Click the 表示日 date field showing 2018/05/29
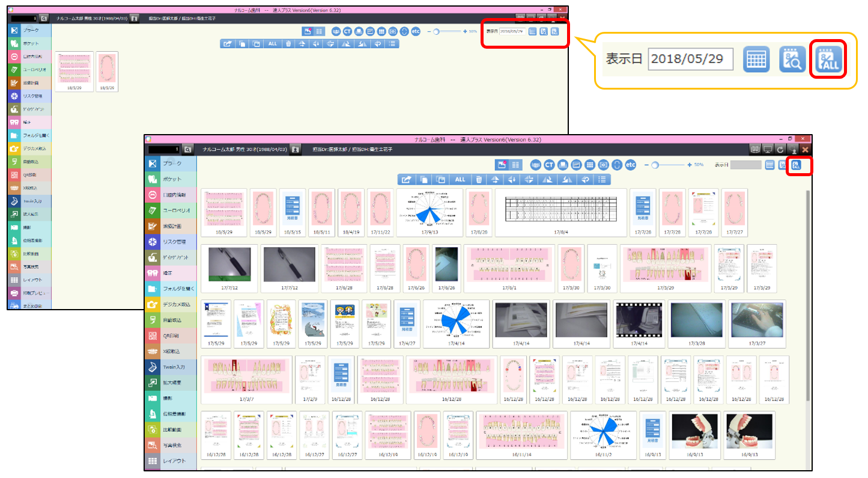Image resolution: width=868 pixels, height=478 pixels. tap(690, 59)
